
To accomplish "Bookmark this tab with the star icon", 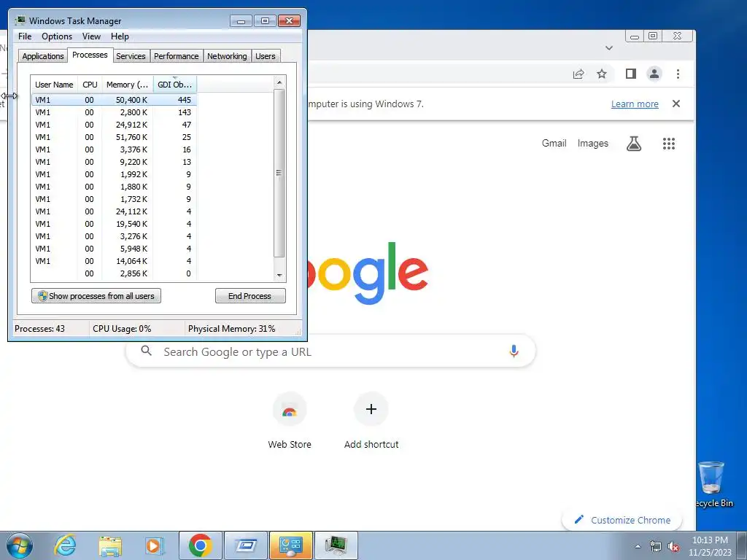I will pos(602,74).
